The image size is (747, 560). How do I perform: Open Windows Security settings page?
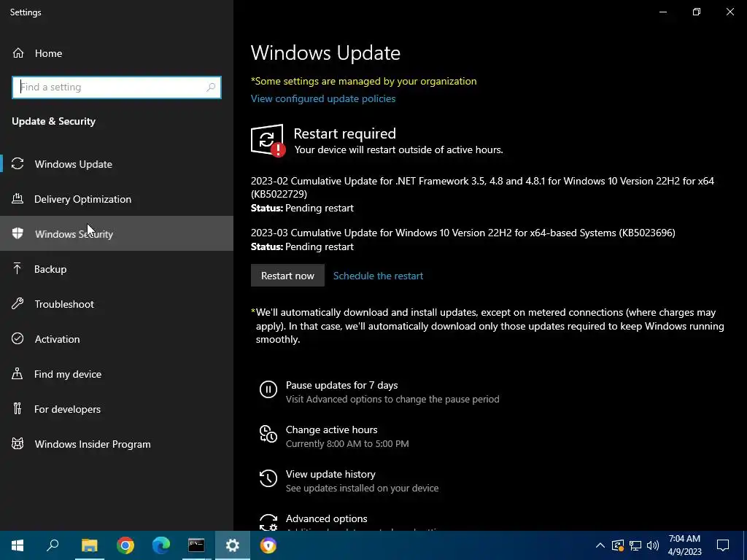click(117, 233)
